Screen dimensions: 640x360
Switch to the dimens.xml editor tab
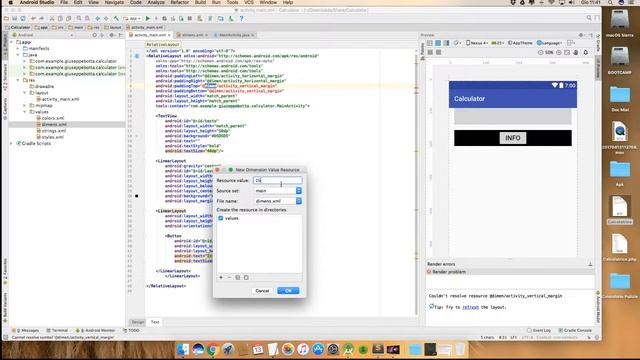[192, 35]
